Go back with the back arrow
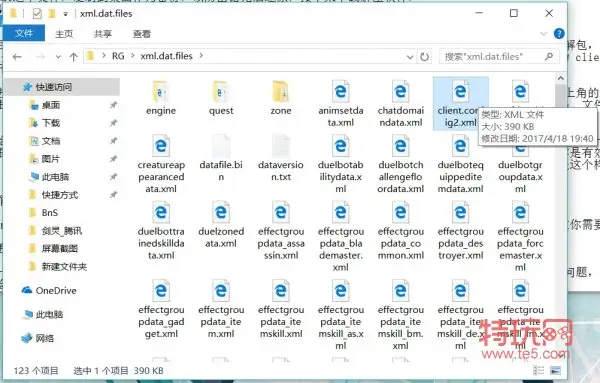This screenshot has height=383, width=600. pyautogui.click(x=17, y=57)
